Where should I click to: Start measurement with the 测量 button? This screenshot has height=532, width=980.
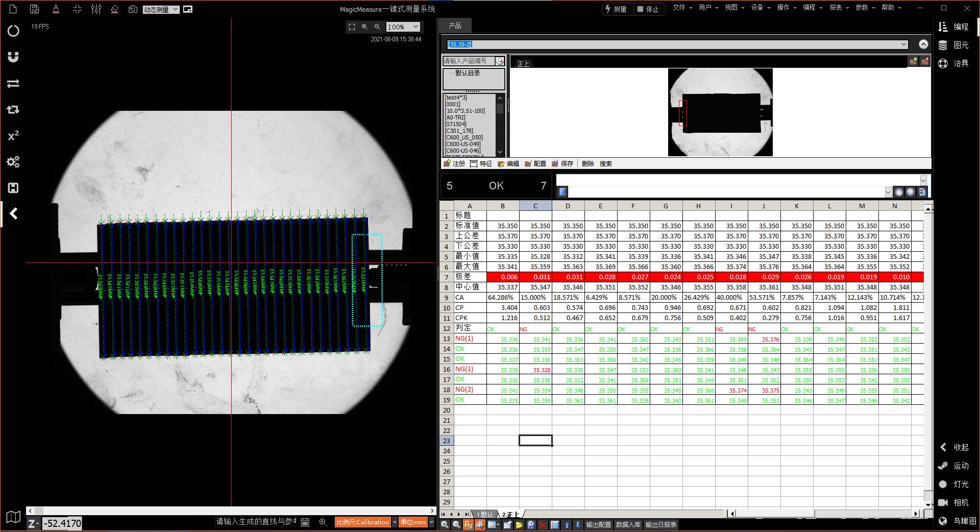point(616,9)
